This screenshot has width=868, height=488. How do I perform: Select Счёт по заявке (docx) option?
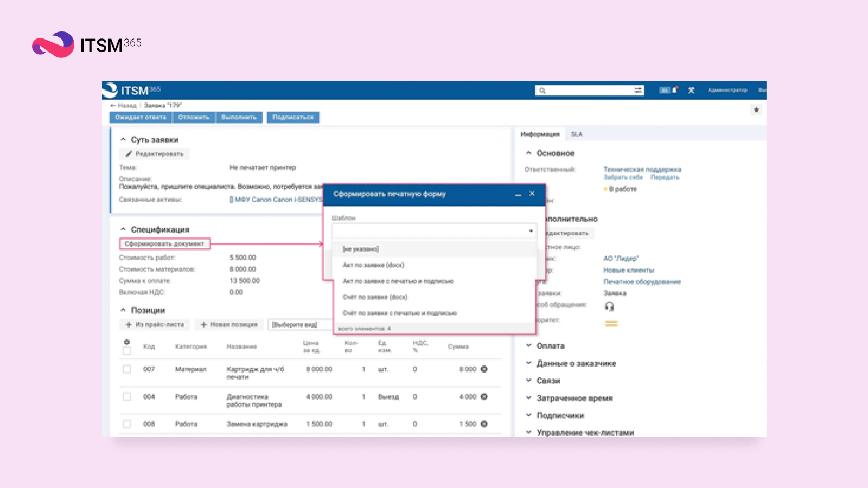point(434,297)
